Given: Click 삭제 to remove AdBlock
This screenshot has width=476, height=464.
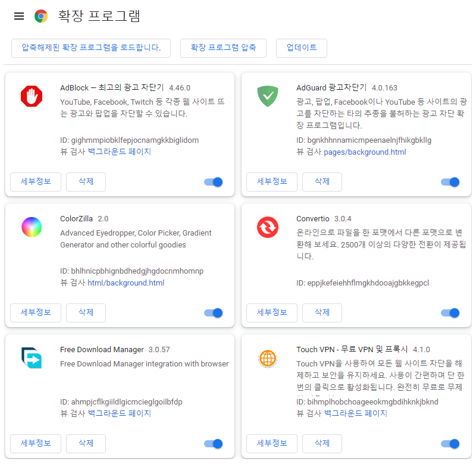Looking at the screenshot, I should coord(86,182).
